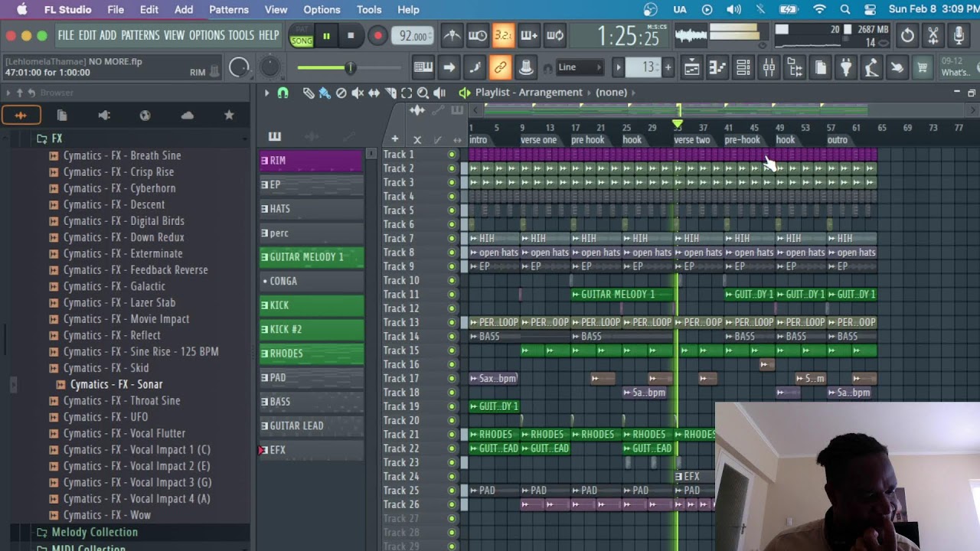Select the zoom tool in playlist toolbar
The height and width of the screenshot is (551, 980).
coord(423,93)
